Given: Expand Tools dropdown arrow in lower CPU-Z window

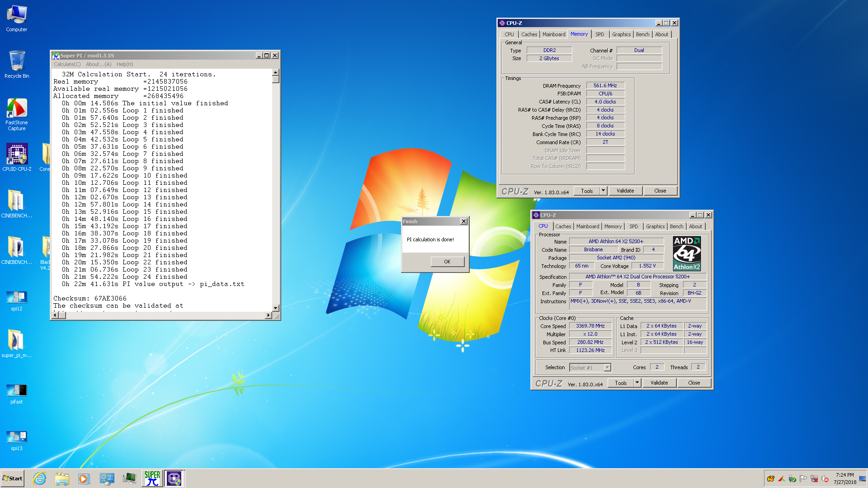Looking at the screenshot, I should 637,383.
